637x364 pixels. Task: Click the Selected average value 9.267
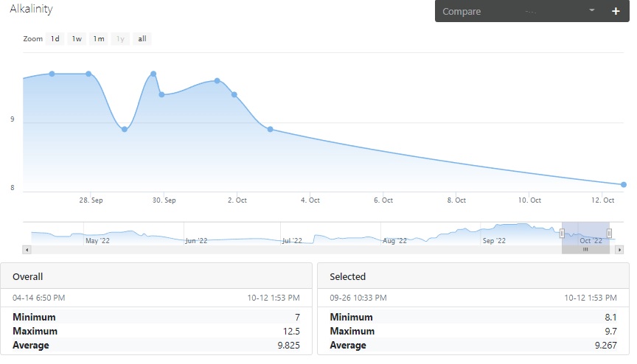(606, 346)
